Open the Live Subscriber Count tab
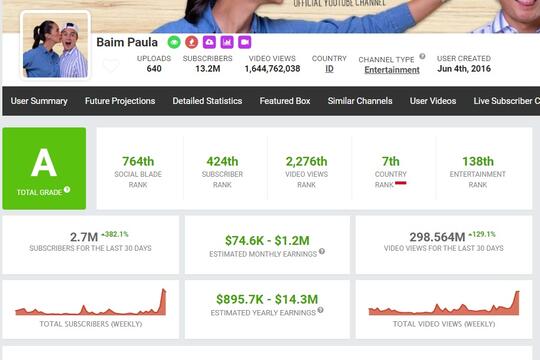Viewport: 540px width, 360px height. pos(506,101)
